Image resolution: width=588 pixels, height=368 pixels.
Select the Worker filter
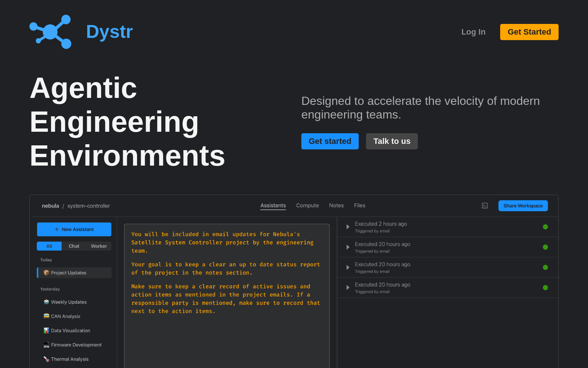[99, 246]
